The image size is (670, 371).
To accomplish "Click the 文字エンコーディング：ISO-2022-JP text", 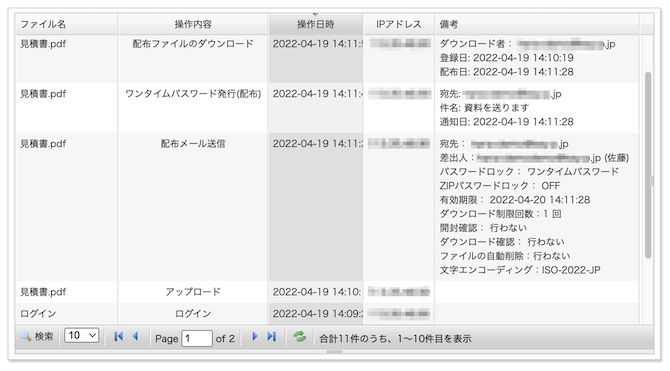I will 520,270.
